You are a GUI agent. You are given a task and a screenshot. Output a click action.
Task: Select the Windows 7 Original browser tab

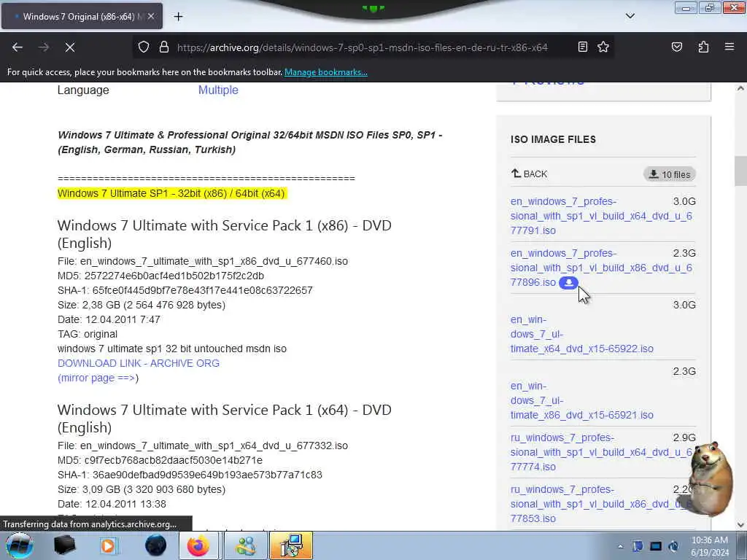coord(82,16)
